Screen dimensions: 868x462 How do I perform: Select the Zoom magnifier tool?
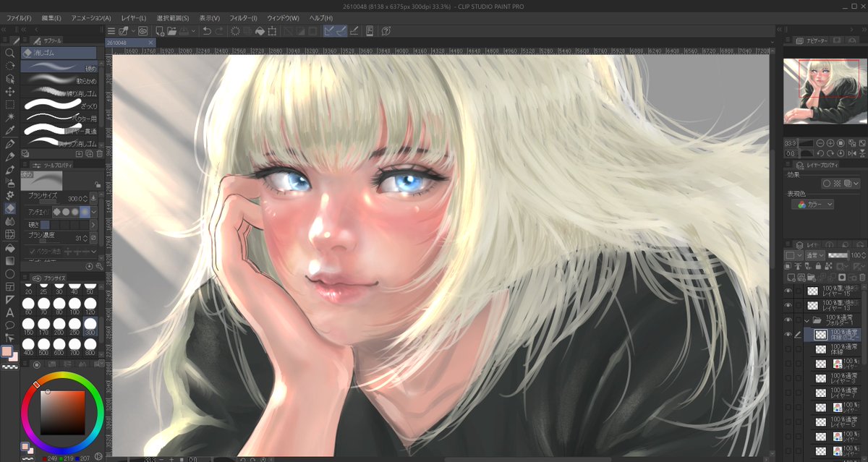tap(9, 53)
